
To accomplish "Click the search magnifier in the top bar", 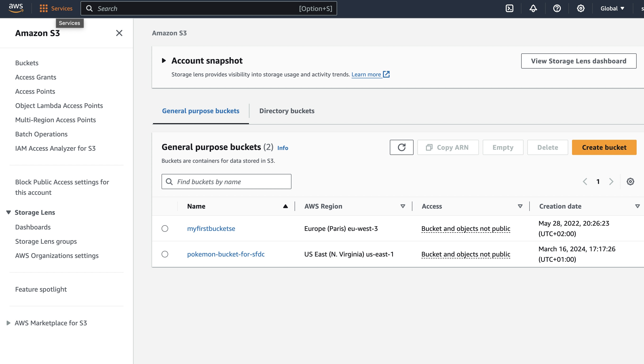I will 89,9.
